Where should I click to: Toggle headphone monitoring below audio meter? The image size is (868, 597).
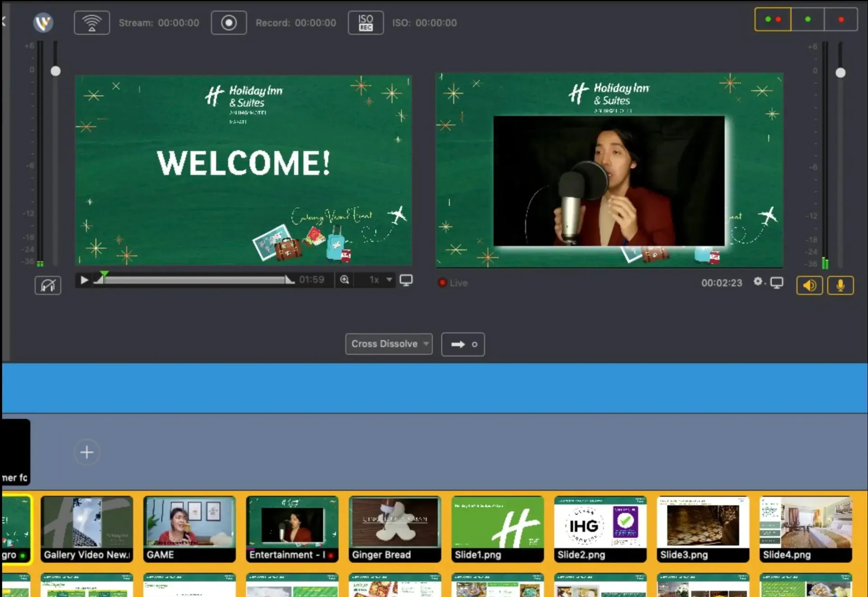[47, 285]
